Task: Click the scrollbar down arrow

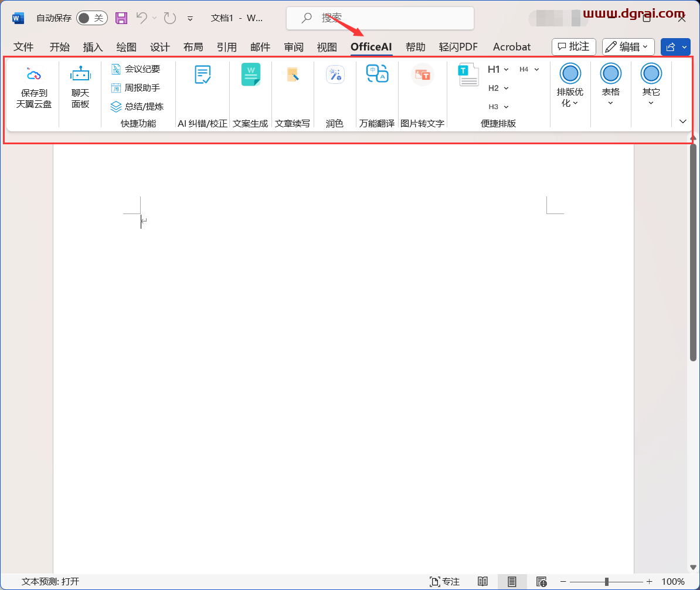Action: pos(693,568)
